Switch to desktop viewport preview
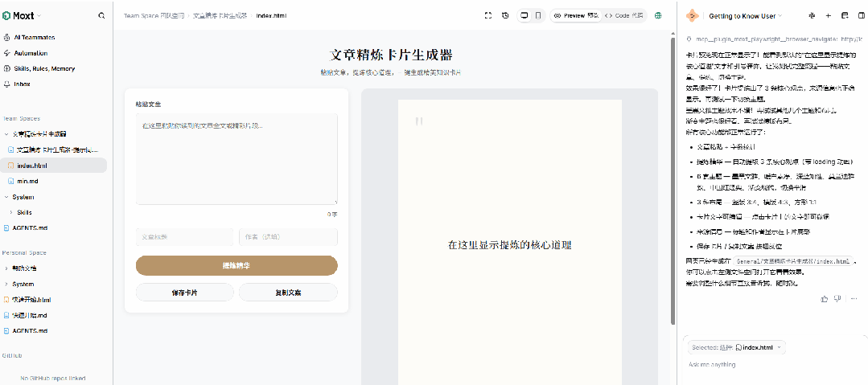 point(525,16)
